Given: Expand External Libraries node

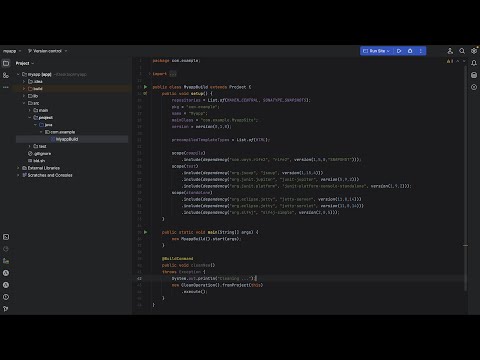Looking at the screenshot, I should point(18,168).
